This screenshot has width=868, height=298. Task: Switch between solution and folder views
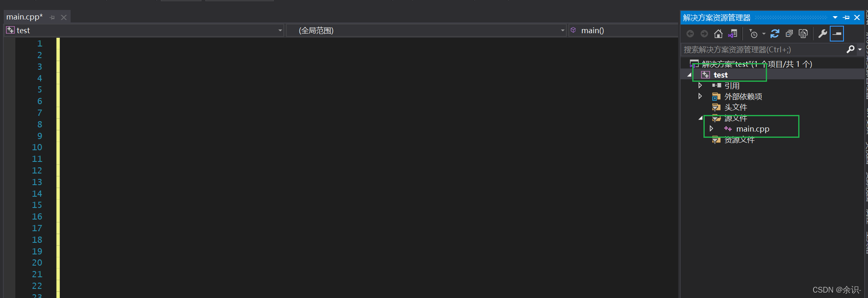pos(733,34)
